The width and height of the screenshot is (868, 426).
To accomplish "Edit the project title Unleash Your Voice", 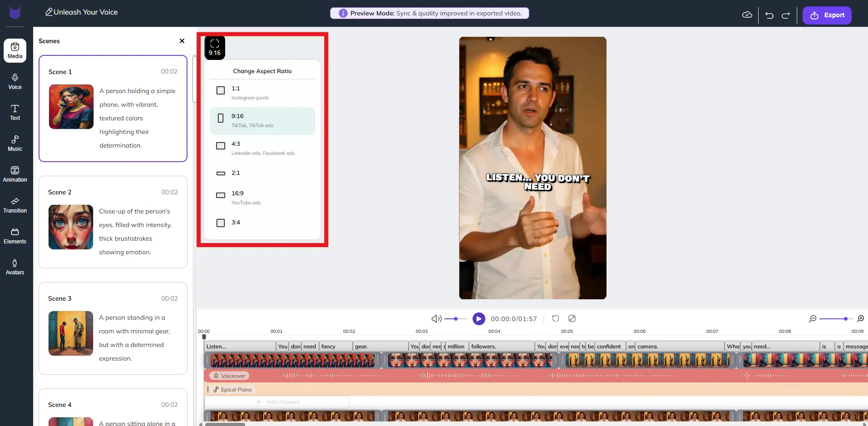I will 81,12.
